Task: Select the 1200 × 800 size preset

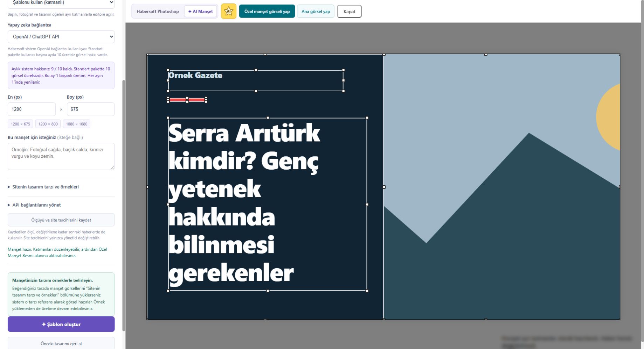Action: 48,124
